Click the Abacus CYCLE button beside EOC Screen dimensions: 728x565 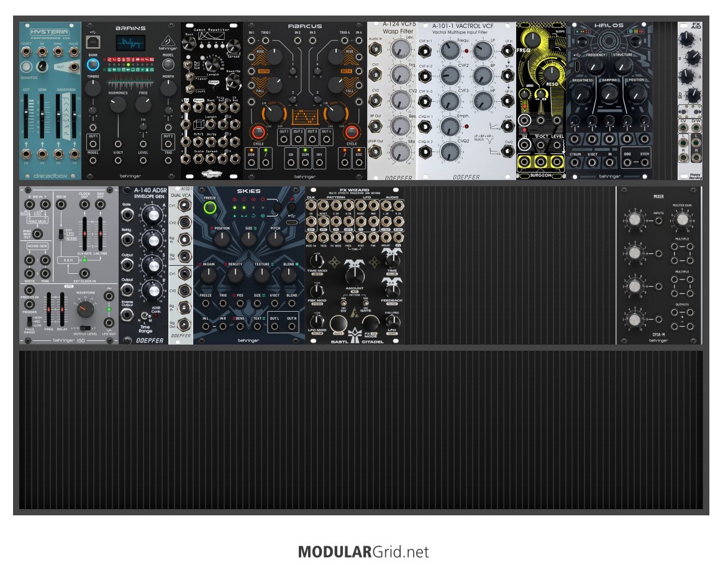[352, 132]
